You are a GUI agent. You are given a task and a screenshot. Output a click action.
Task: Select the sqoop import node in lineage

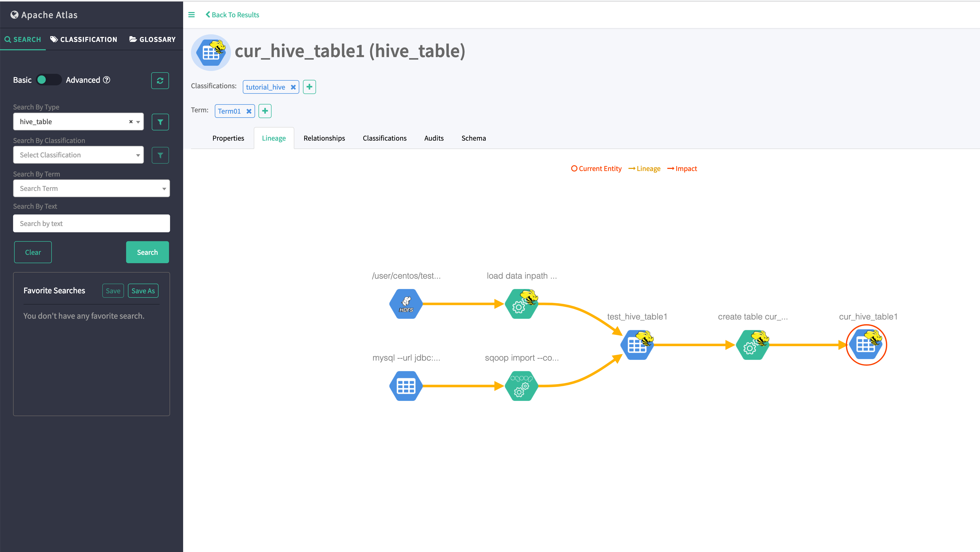[x=521, y=386]
